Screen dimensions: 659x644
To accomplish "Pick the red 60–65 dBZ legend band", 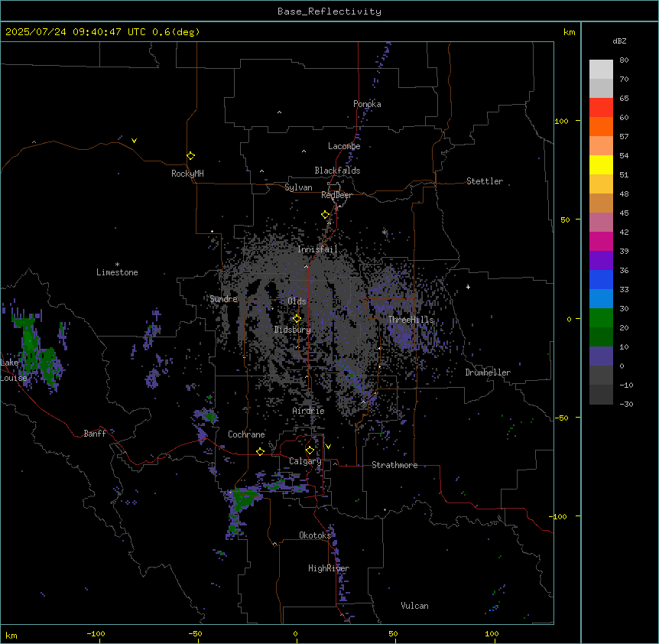I will (x=601, y=107).
